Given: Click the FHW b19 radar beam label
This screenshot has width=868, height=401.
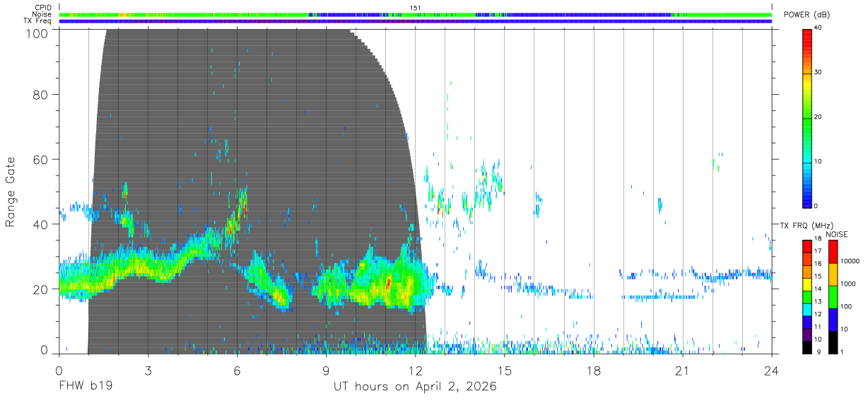Looking at the screenshot, I should [86, 387].
